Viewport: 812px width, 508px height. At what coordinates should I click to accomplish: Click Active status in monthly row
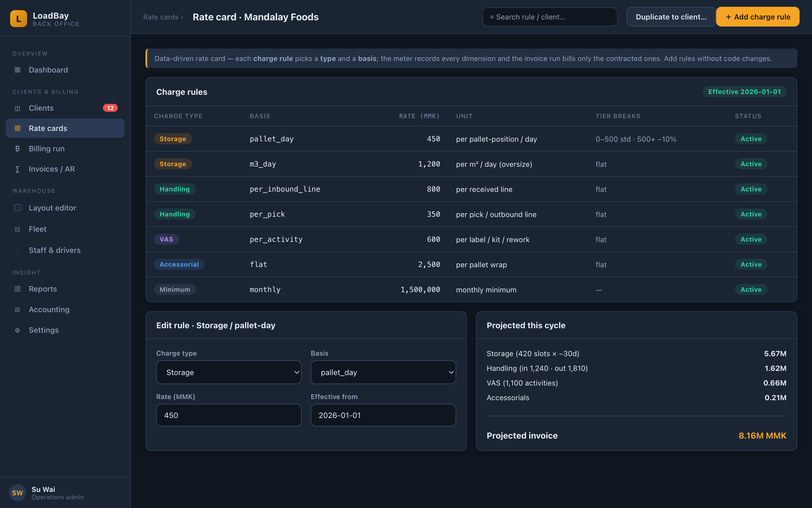pos(751,290)
